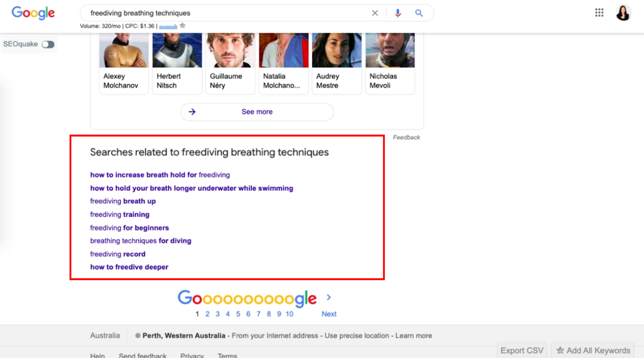Open Alexey Molchanov photo card
The image size is (644, 358).
pos(124,64)
